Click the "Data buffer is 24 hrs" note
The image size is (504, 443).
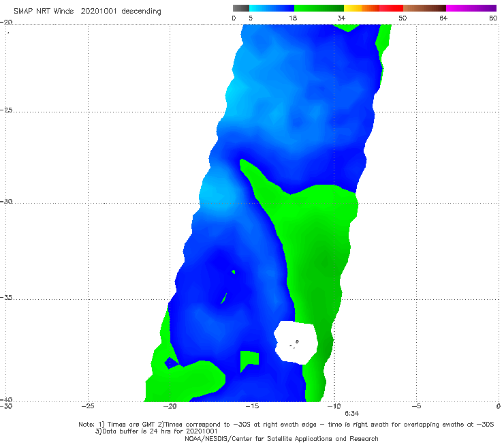pos(156,431)
